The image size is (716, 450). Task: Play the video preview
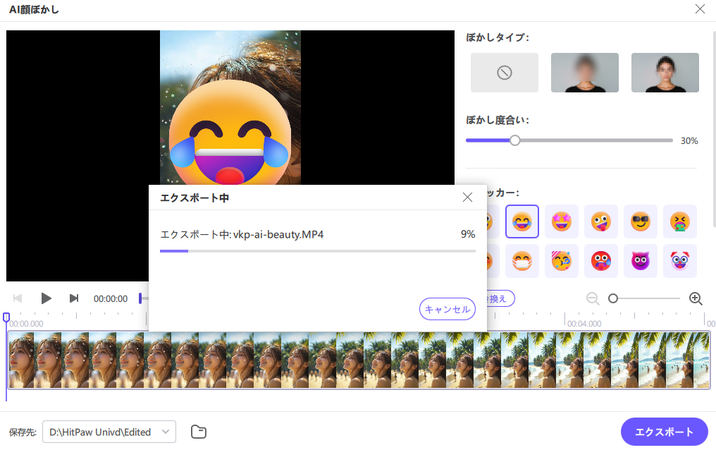click(x=46, y=298)
